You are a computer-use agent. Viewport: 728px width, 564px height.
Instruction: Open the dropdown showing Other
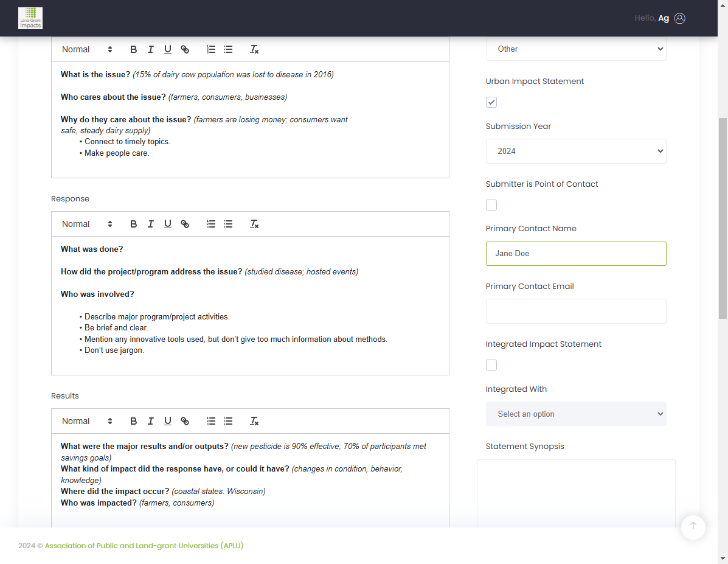click(x=576, y=49)
